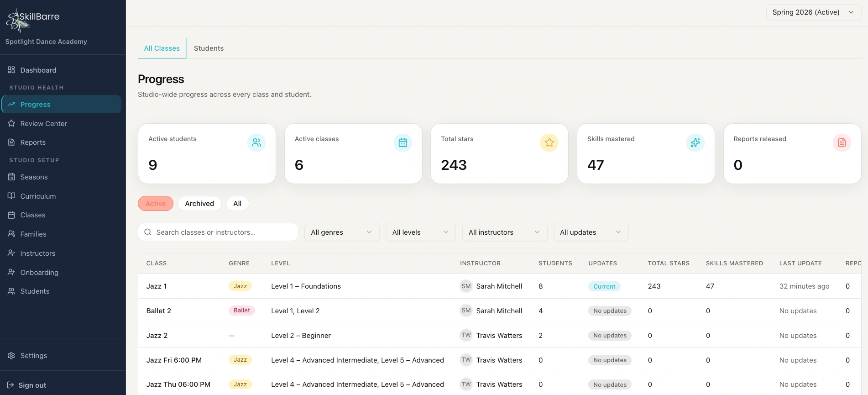Click the Classes calendar icon in sidebar
This screenshot has width=868, height=395.
11,215
